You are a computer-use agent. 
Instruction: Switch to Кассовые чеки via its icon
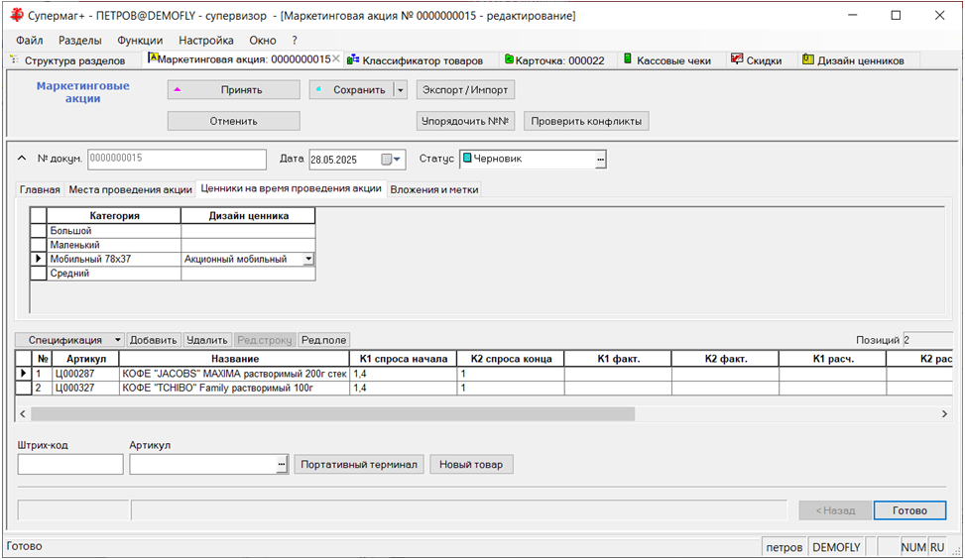point(628,60)
